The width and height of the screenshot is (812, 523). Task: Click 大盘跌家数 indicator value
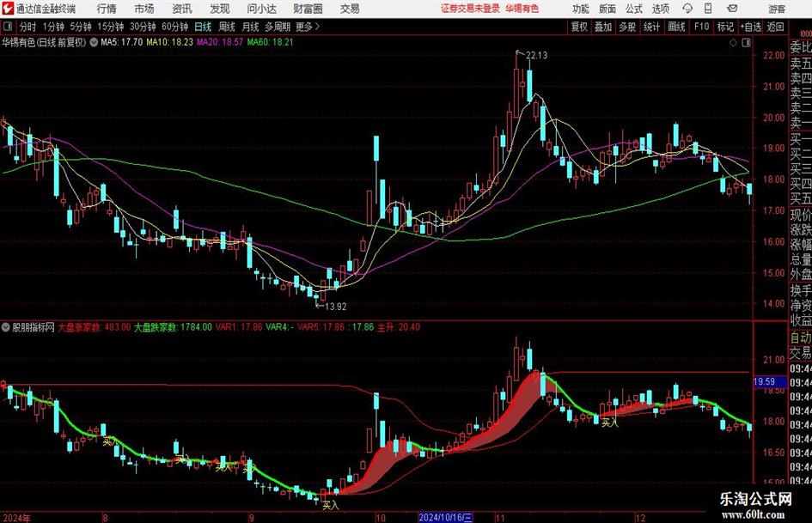173,327
